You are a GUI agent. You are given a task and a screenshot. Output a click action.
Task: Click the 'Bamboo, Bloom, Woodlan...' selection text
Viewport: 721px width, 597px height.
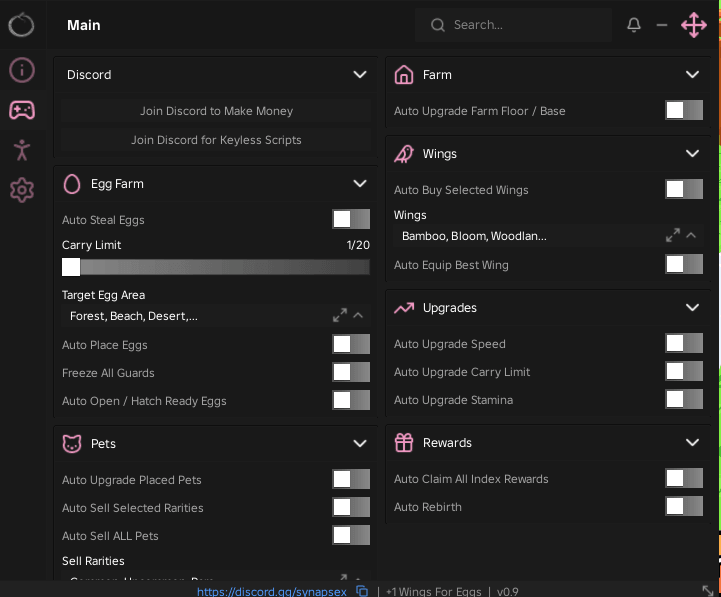pos(474,236)
